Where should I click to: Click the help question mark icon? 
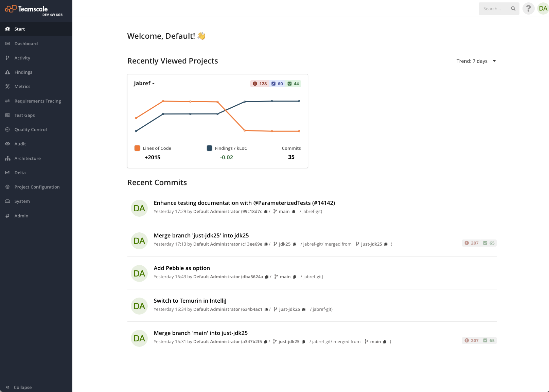[x=528, y=8]
